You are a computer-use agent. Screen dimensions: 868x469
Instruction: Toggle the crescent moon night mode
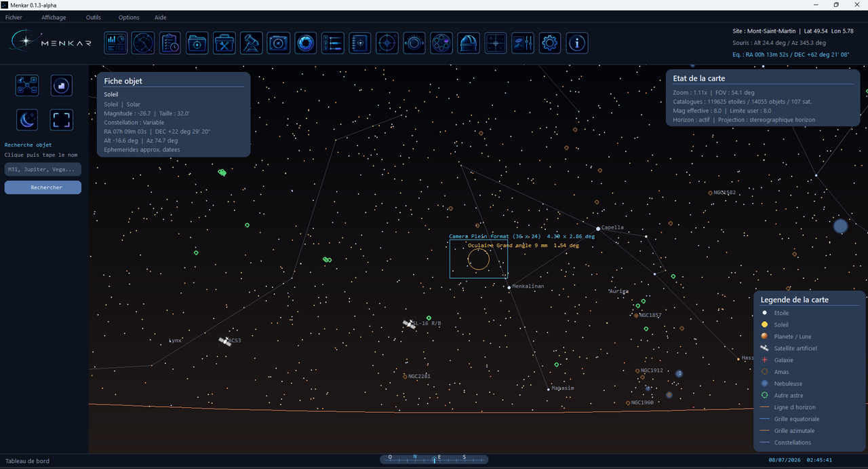pos(27,120)
